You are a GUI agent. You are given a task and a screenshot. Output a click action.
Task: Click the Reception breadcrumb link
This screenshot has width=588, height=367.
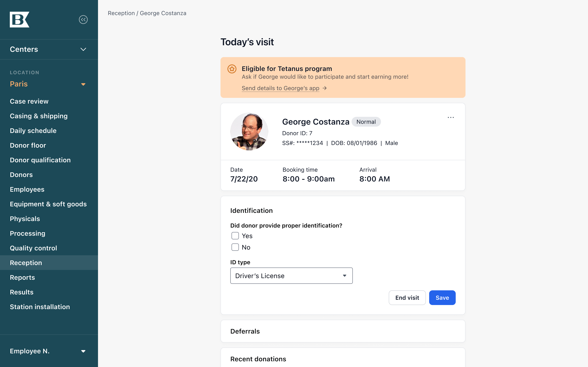[x=121, y=13]
